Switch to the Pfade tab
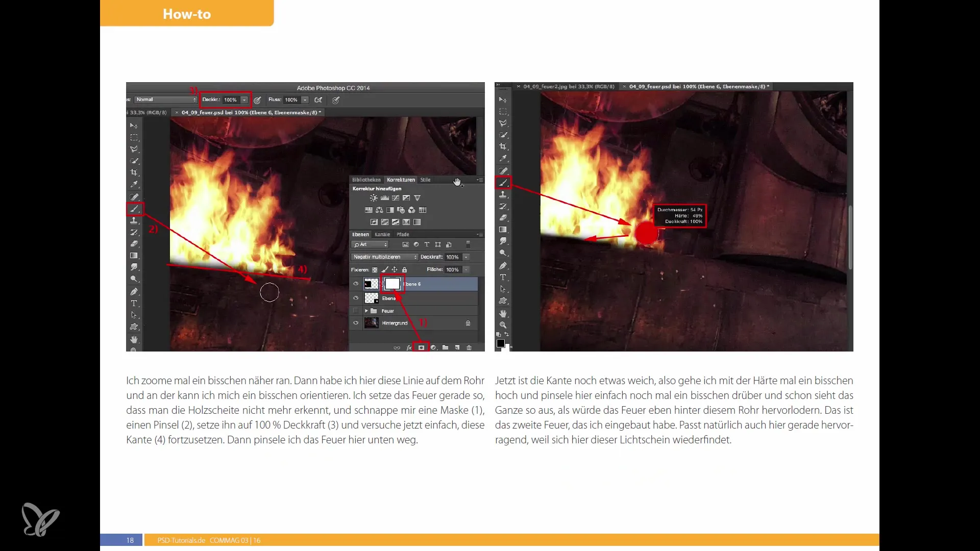The image size is (980, 551). pyautogui.click(x=403, y=235)
